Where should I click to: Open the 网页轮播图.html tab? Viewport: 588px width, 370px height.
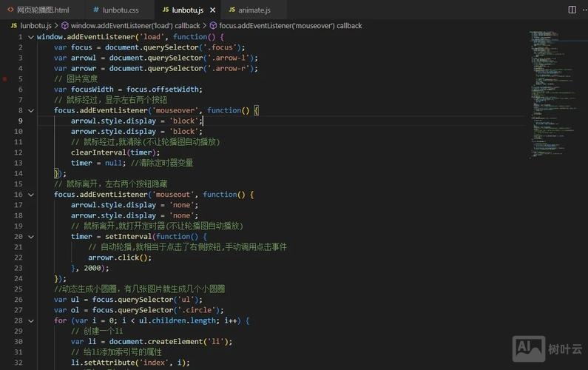[42, 10]
